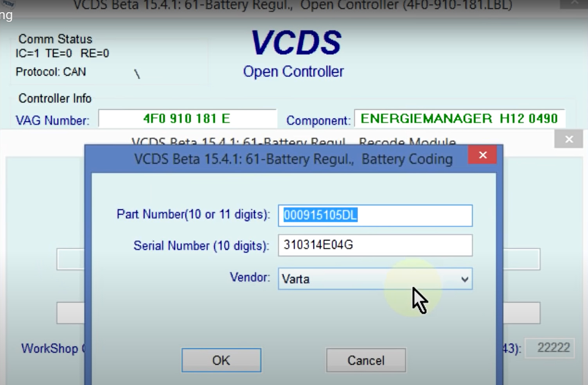The height and width of the screenshot is (385, 588).
Task: Close the Battery Coding dialog
Action: pos(483,155)
